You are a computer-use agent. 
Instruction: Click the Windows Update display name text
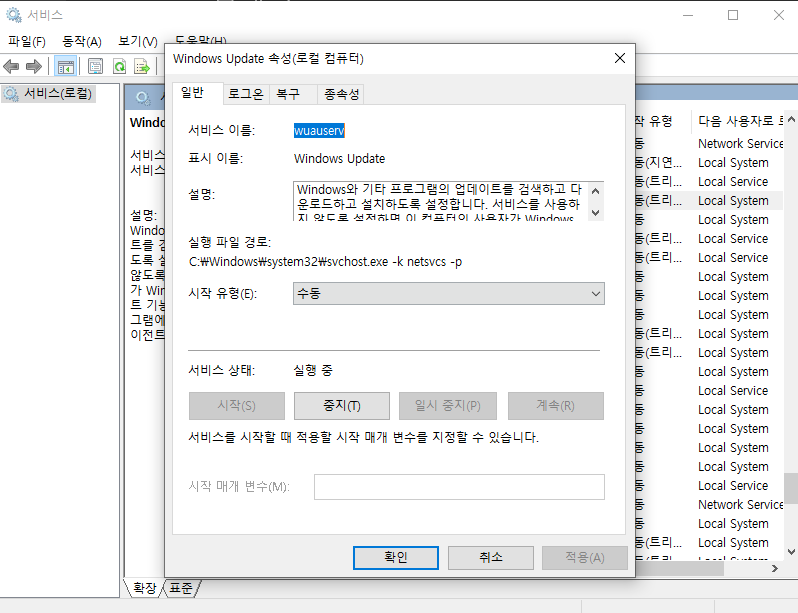point(339,159)
